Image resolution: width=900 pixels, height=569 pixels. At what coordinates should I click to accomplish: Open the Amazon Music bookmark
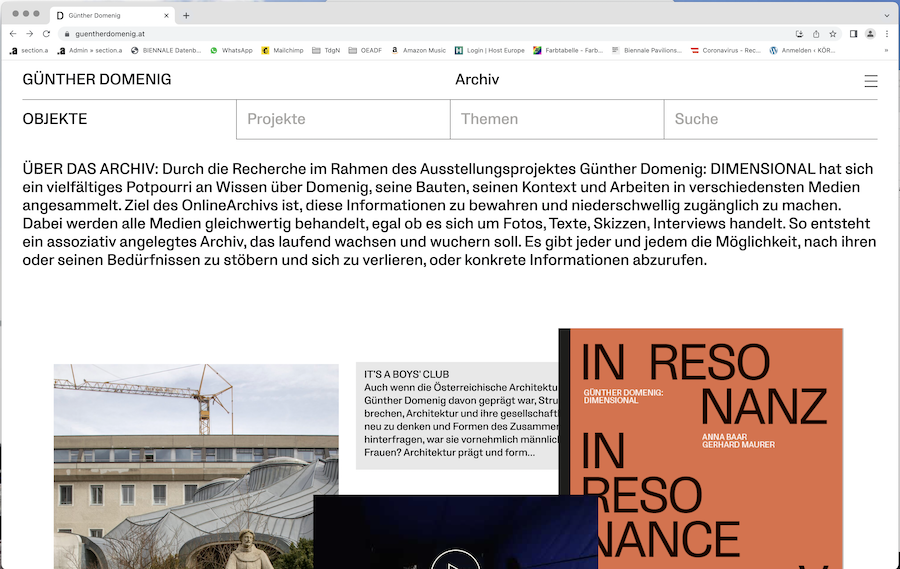click(418, 51)
